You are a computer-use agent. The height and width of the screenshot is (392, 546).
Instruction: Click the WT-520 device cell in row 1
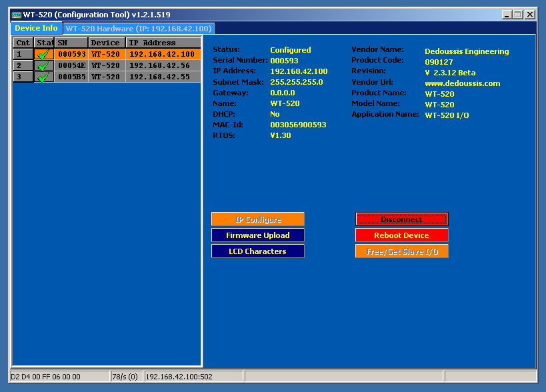point(107,54)
